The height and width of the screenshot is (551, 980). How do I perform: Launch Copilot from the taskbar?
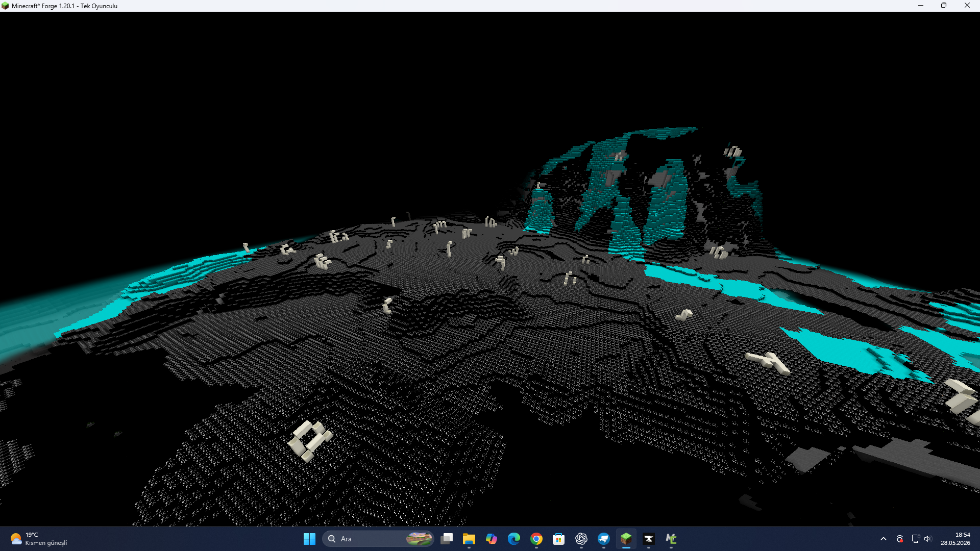coord(492,539)
